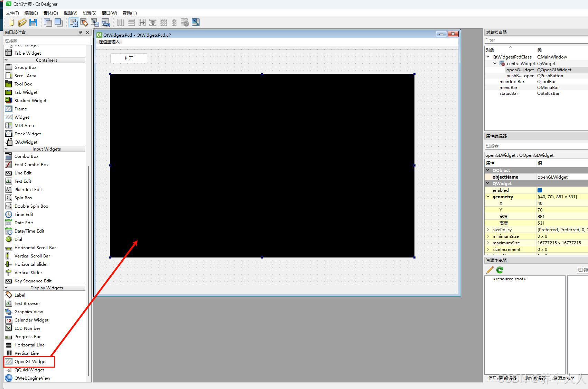This screenshot has width=588, height=389.
Task: Select the menuBar object row
Action: pos(536,87)
